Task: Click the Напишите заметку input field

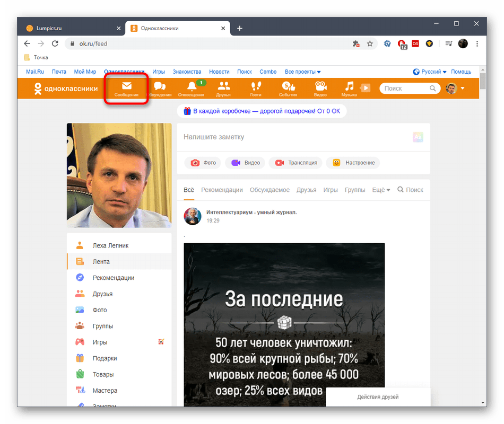Action: click(x=294, y=137)
